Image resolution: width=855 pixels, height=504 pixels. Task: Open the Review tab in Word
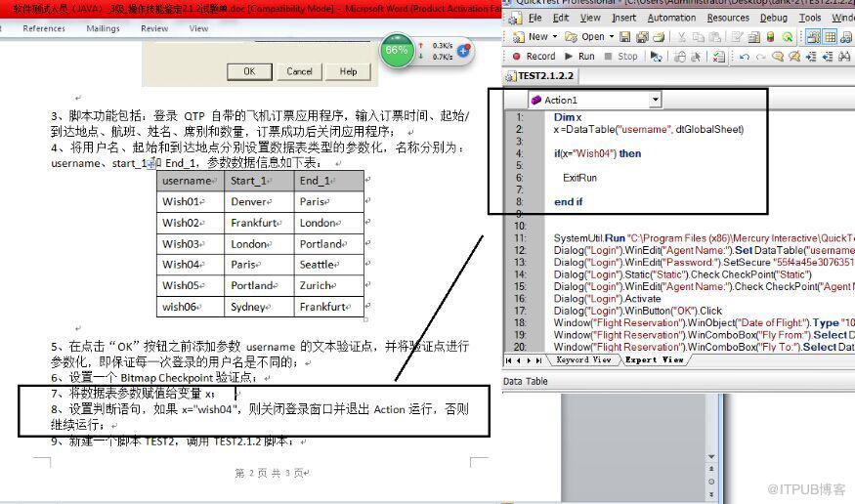pos(154,28)
